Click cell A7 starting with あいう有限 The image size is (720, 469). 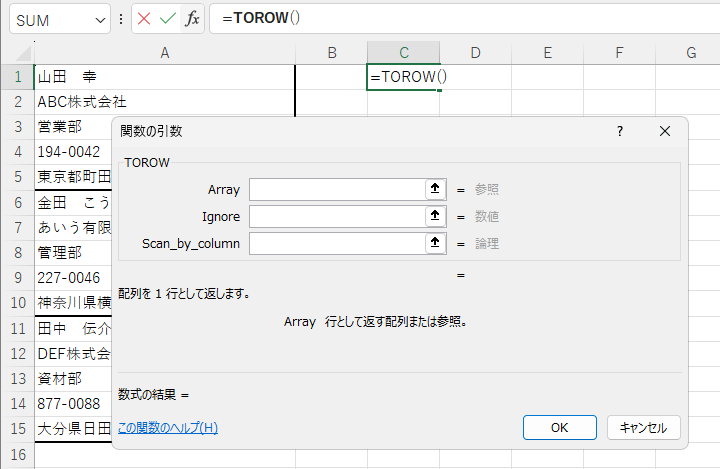73,227
